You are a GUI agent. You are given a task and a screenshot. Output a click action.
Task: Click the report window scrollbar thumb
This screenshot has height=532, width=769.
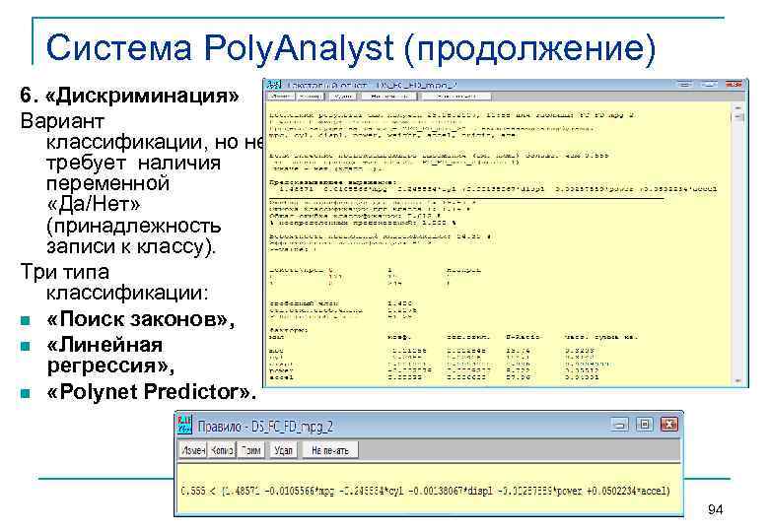click(x=738, y=117)
